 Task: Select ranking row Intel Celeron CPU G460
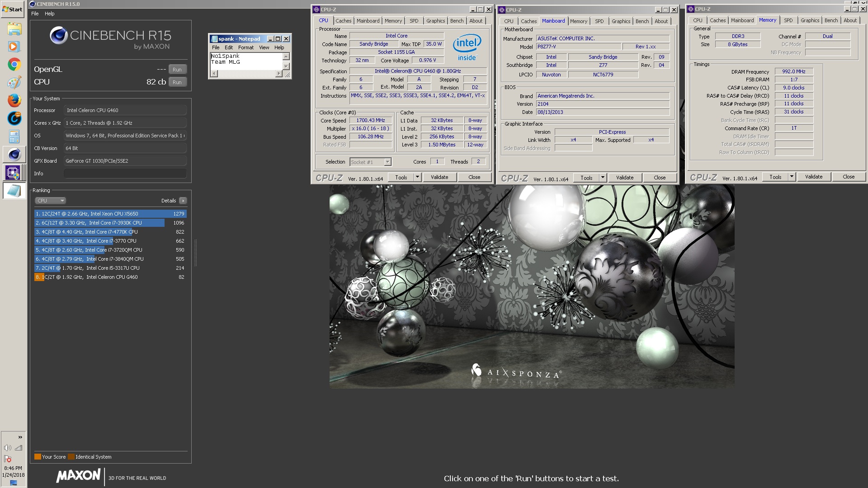click(110, 277)
